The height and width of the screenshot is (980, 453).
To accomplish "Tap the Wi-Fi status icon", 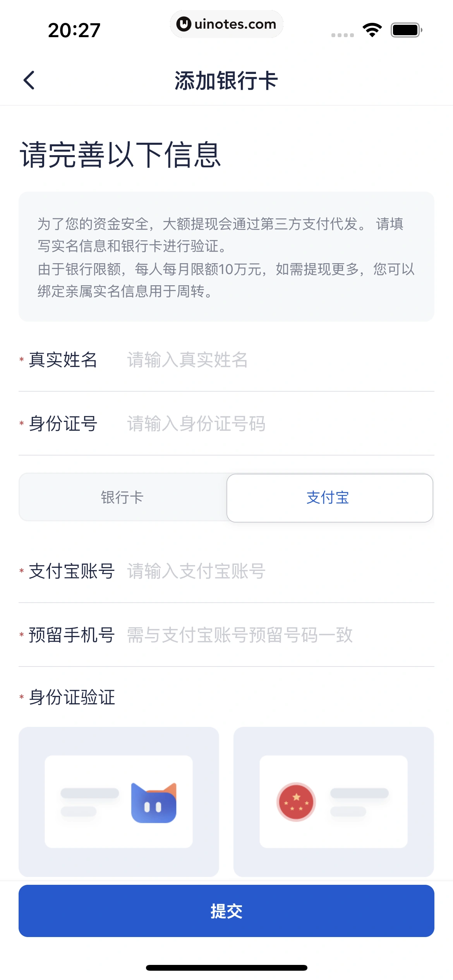I will pyautogui.click(x=372, y=30).
